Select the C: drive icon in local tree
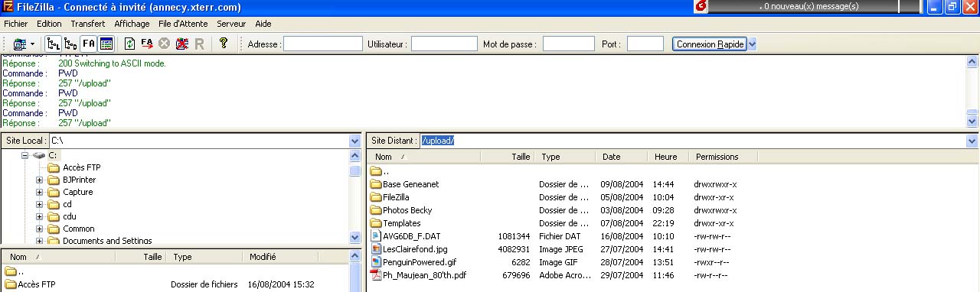 point(39,155)
